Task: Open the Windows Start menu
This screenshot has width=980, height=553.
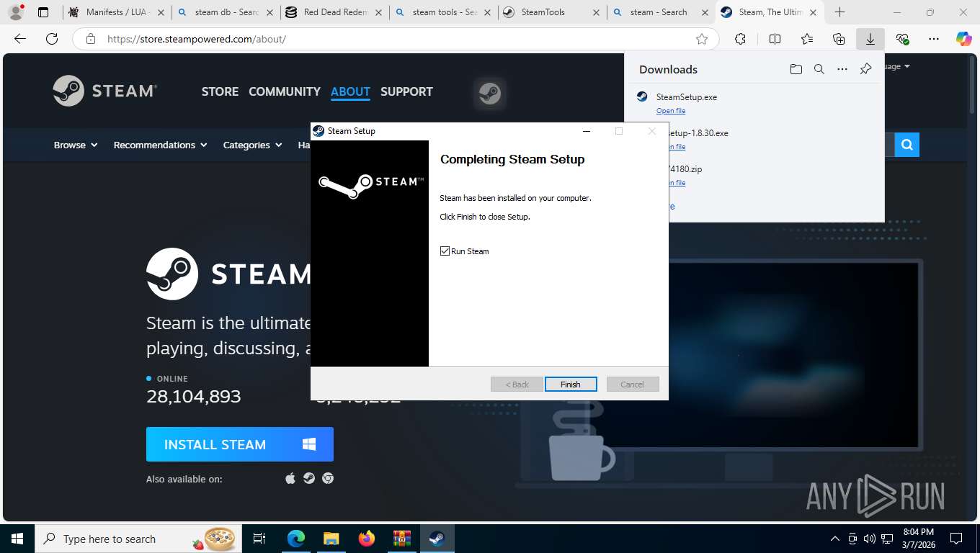Action: click(17, 539)
